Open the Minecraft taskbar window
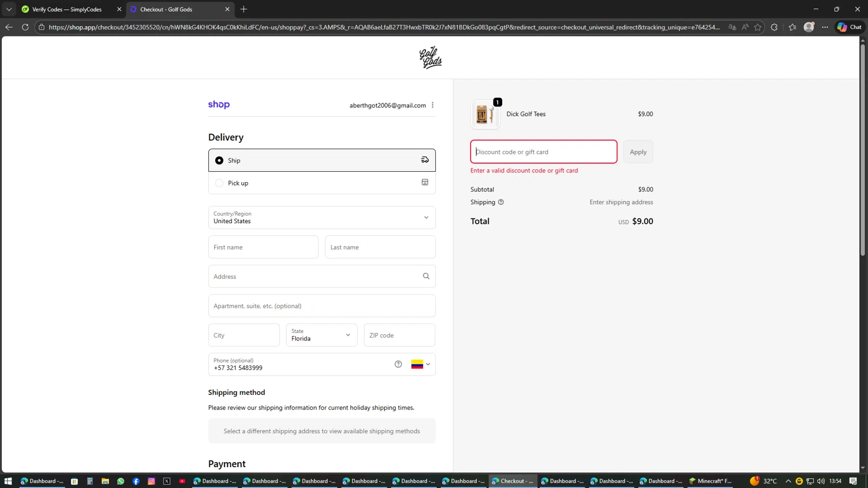Image resolution: width=868 pixels, height=488 pixels. pos(711,481)
